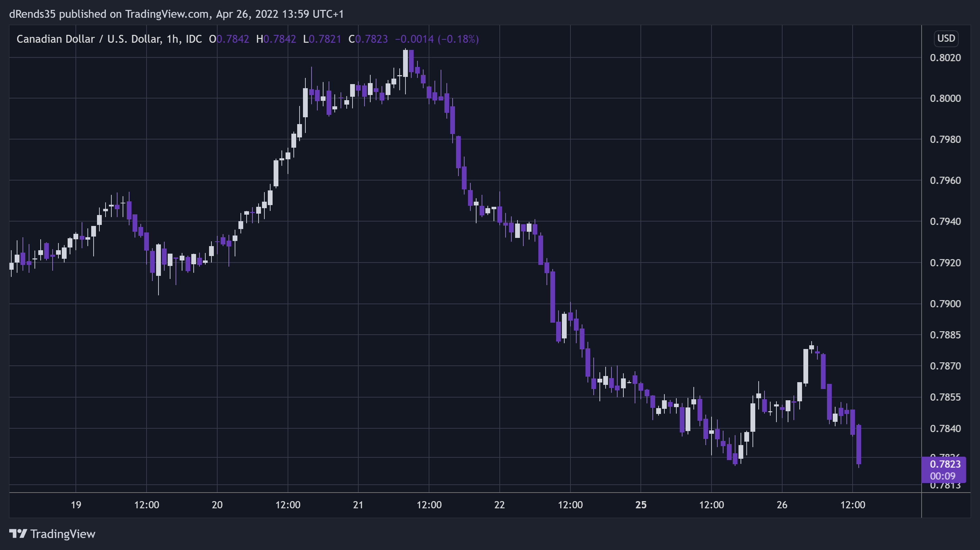The width and height of the screenshot is (980, 550).
Task: Click the open value O0.7842
Action: click(229, 39)
